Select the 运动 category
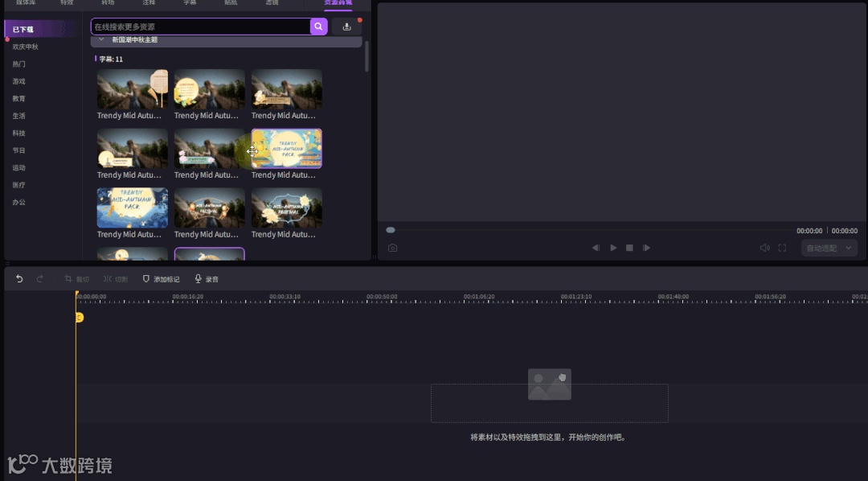Screen dimensions: 868x481 pyautogui.click(x=18, y=167)
